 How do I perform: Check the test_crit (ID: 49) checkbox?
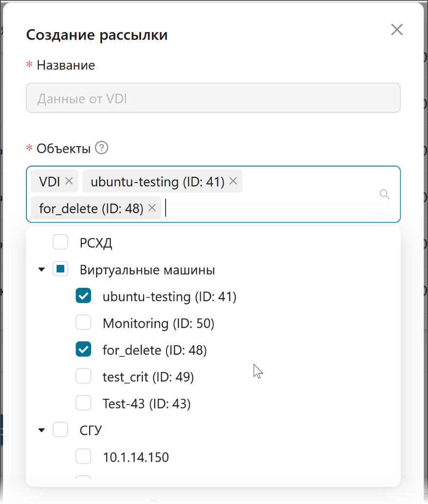83,376
